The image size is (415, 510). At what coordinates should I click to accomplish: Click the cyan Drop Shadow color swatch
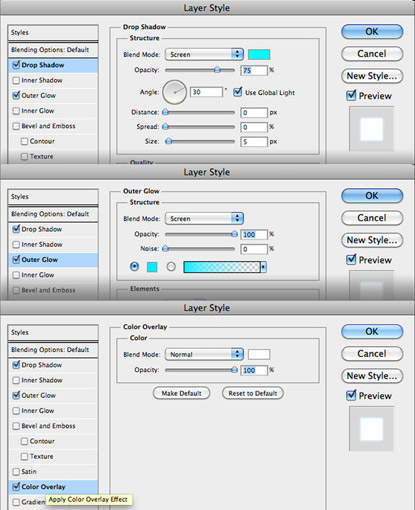[259, 54]
